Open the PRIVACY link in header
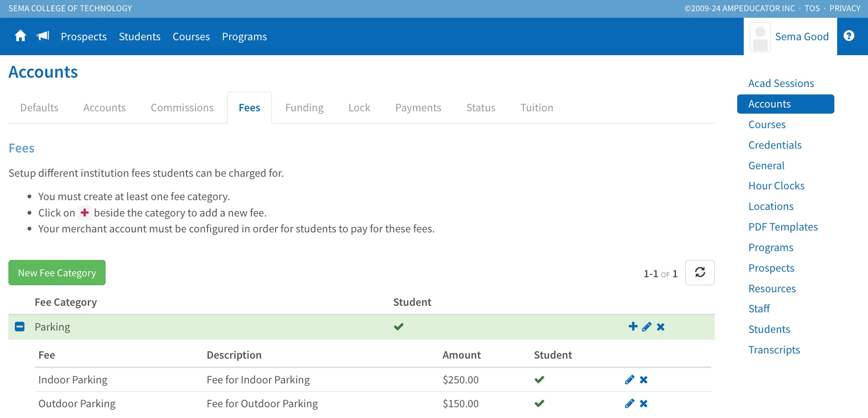The image size is (868, 418). [x=845, y=8]
